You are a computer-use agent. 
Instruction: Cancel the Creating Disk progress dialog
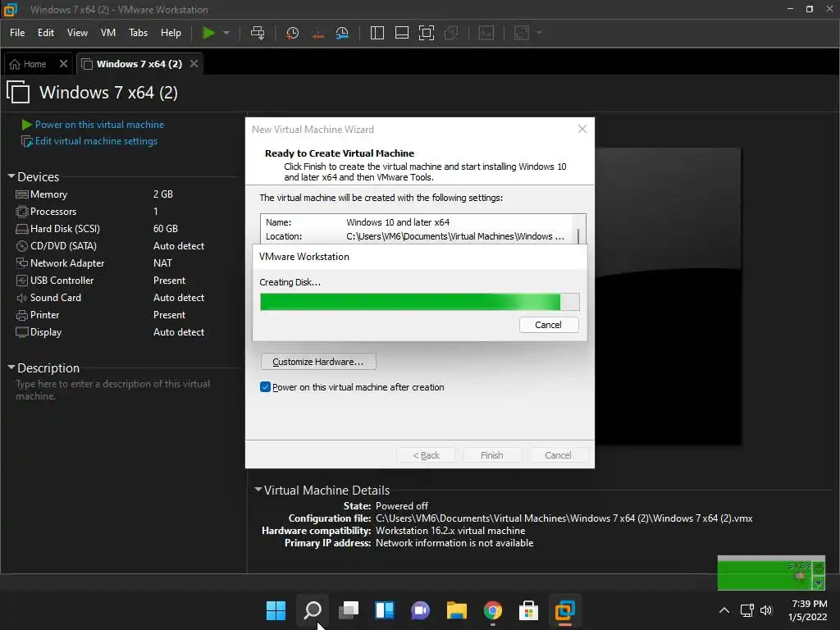[549, 325]
